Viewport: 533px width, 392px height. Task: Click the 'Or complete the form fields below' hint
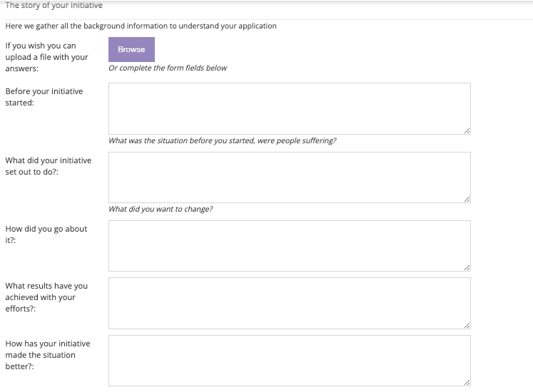click(x=168, y=68)
